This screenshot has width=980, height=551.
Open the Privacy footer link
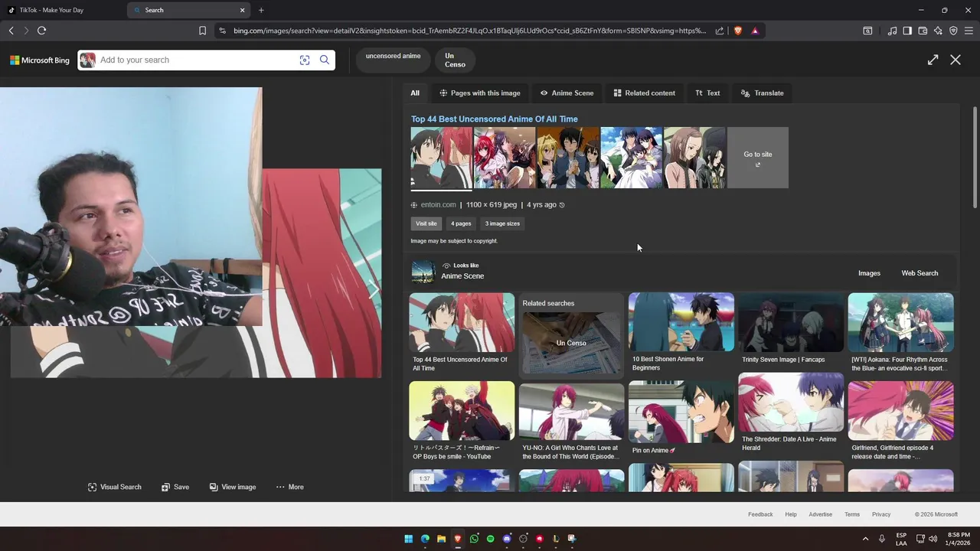pyautogui.click(x=881, y=514)
